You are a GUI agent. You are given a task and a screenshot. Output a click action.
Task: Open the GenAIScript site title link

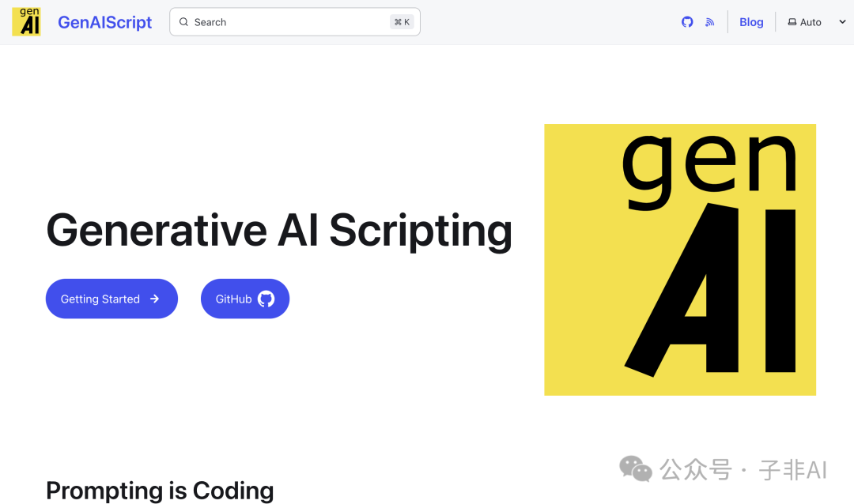(104, 22)
